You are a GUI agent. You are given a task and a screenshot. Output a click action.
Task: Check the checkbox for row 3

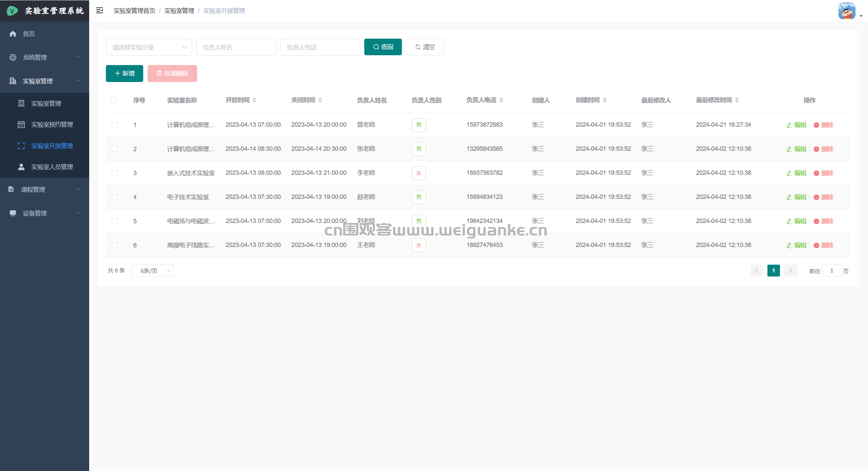point(115,173)
